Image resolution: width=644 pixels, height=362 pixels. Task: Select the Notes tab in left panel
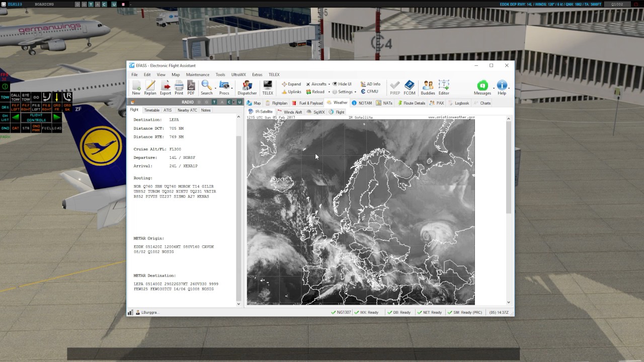[x=206, y=110]
